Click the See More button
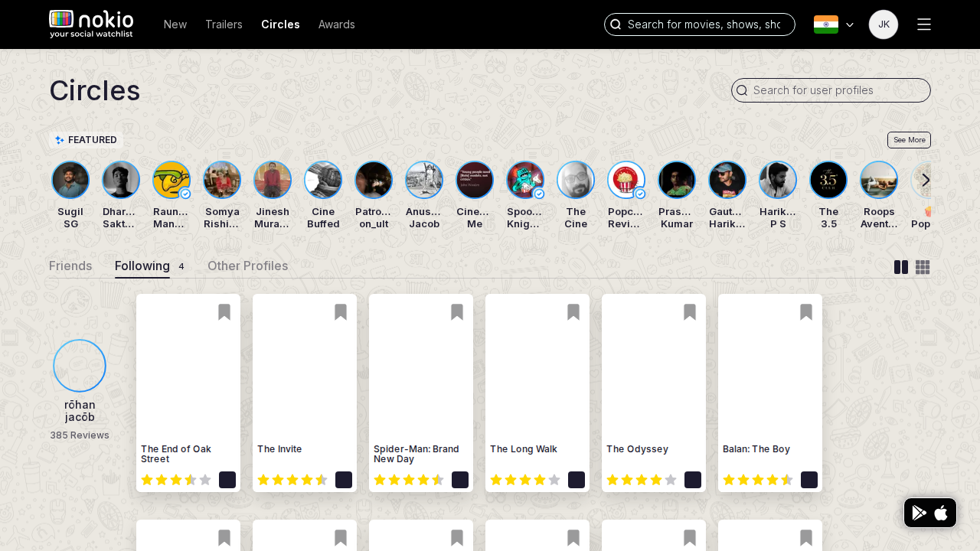Screen dimensions: 980x551 coord(909,140)
